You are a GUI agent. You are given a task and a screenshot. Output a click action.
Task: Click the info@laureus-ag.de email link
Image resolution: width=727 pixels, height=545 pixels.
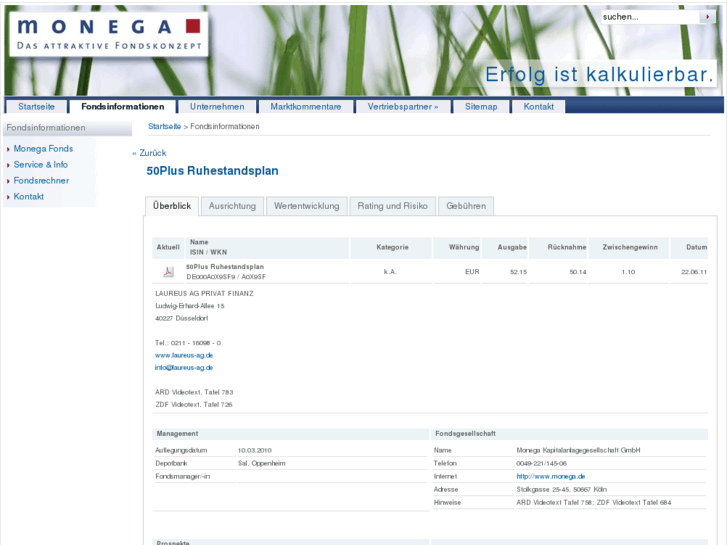click(x=184, y=367)
